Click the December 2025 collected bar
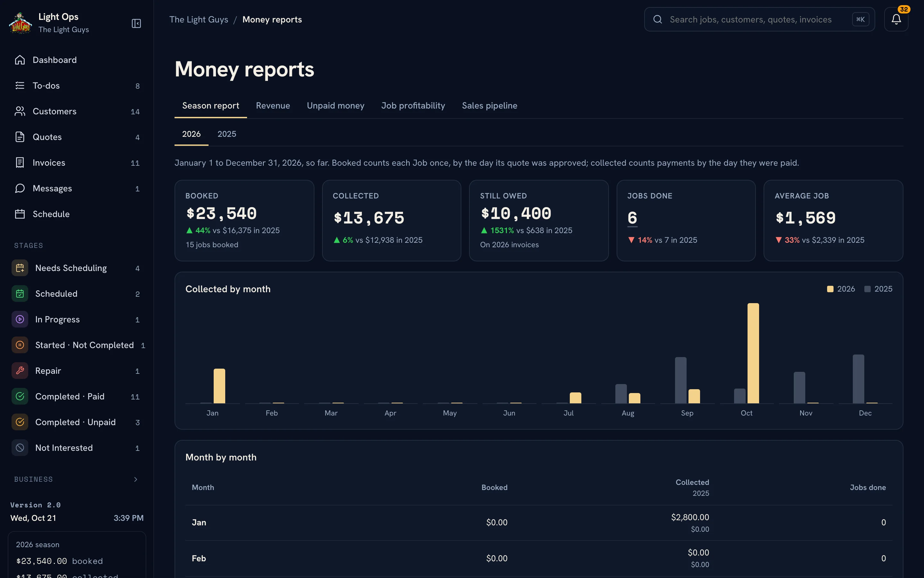924x578 pixels. [x=858, y=379]
